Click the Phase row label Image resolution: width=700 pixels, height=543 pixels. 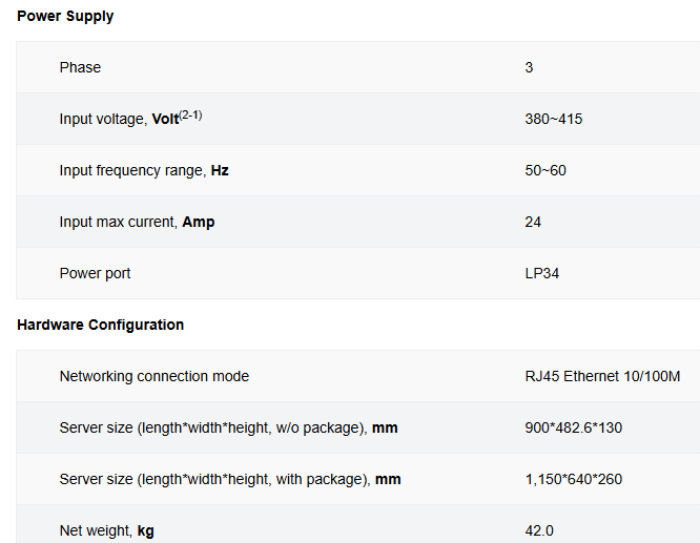pyautogui.click(x=80, y=67)
